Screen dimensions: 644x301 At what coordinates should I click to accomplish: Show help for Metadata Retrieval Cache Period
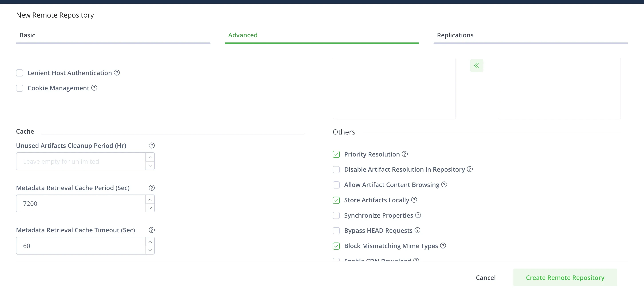tap(151, 188)
